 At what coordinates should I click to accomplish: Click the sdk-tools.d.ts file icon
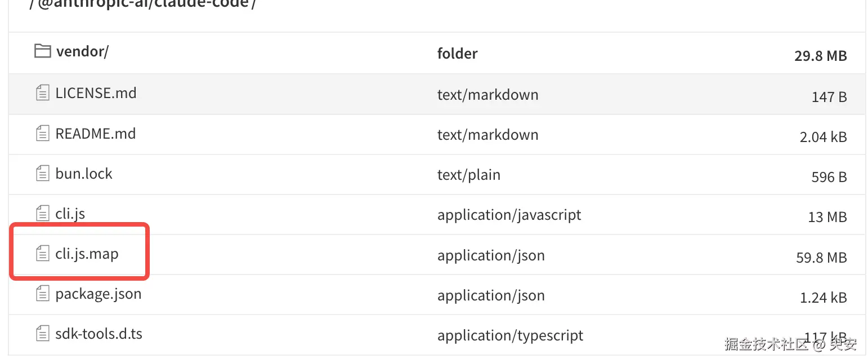[42, 334]
